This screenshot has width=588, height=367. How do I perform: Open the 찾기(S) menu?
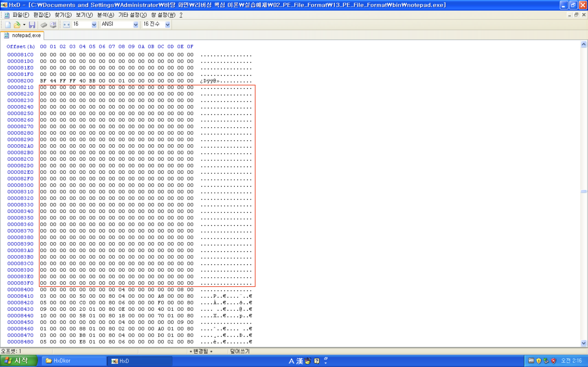coord(63,15)
